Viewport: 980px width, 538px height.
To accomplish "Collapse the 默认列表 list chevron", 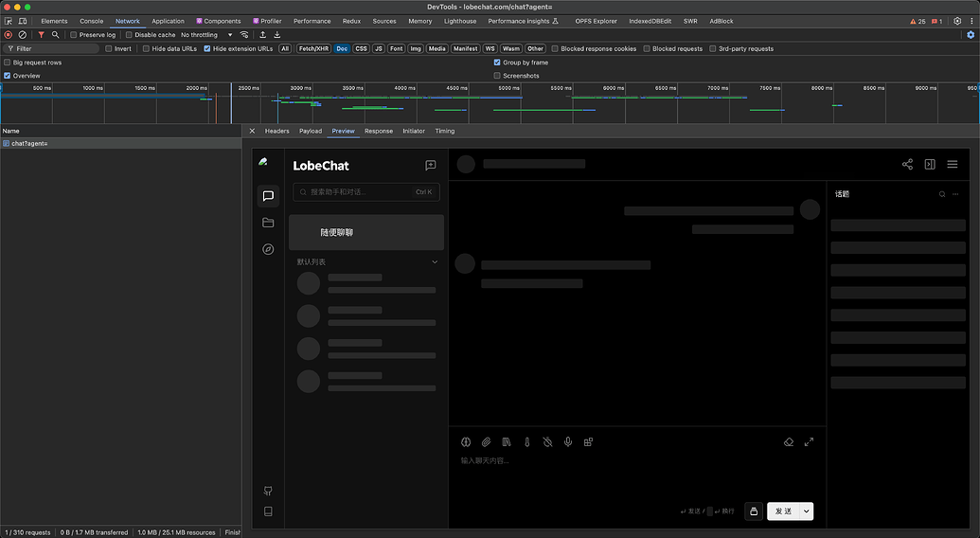I will click(x=435, y=262).
